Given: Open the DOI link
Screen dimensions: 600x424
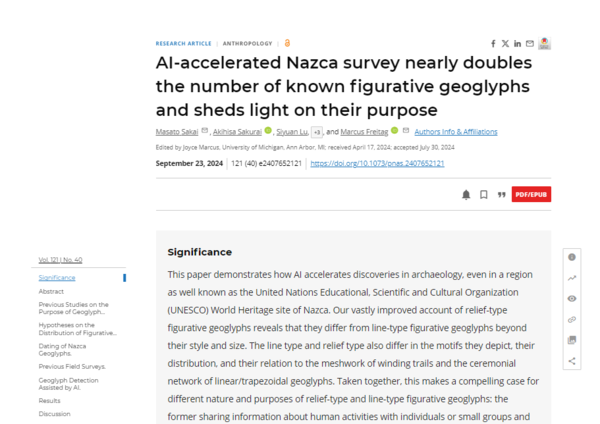Looking at the screenshot, I should 377,163.
